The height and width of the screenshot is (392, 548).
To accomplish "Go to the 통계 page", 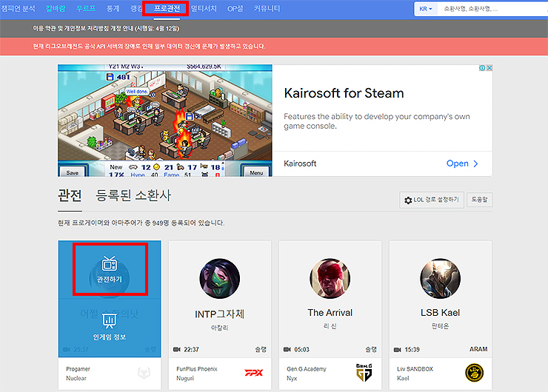I will (x=113, y=8).
